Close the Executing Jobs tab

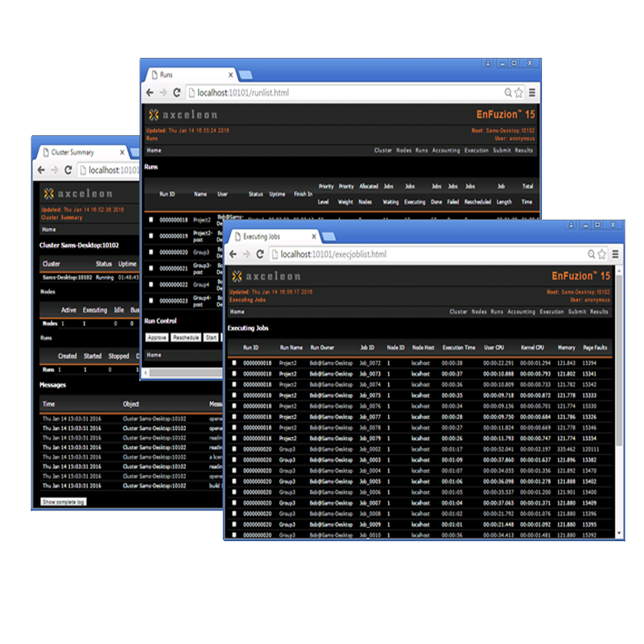(x=314, y=237)
